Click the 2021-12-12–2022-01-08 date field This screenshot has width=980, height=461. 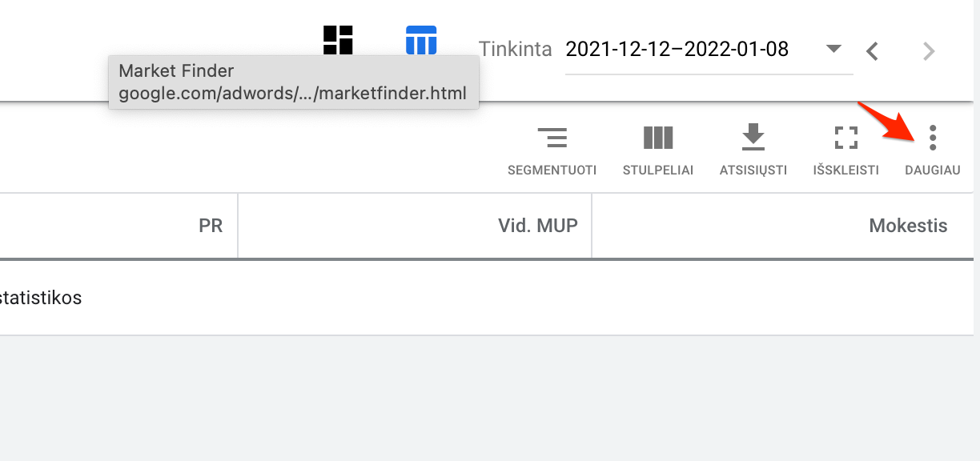[x=709, y=50]
